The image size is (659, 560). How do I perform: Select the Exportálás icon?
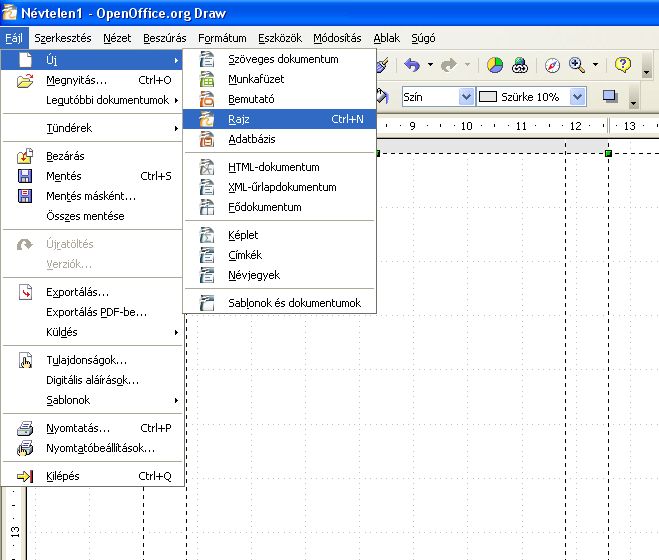[25, 292]
